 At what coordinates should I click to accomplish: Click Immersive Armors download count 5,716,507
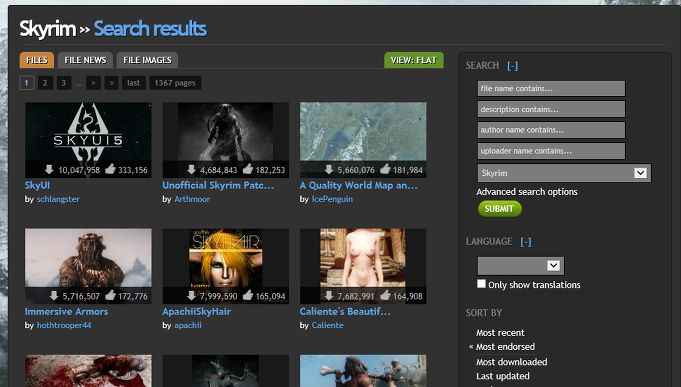point(81,296)
